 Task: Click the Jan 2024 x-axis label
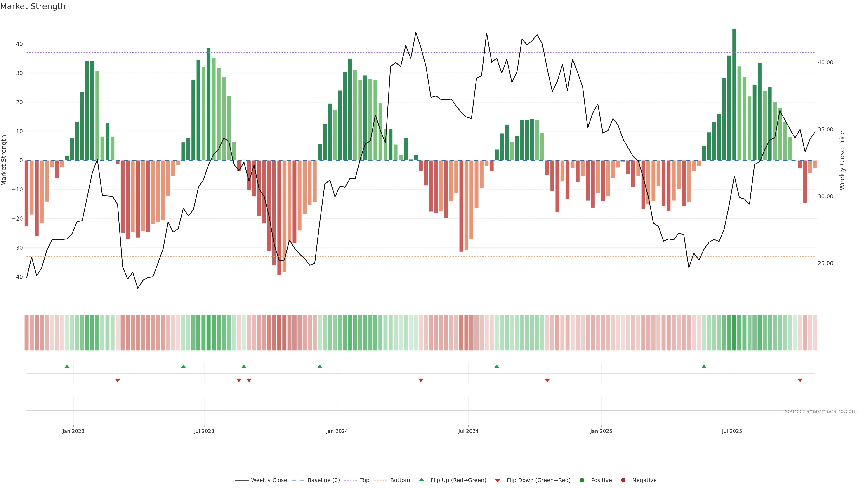(x=337, y=431)
